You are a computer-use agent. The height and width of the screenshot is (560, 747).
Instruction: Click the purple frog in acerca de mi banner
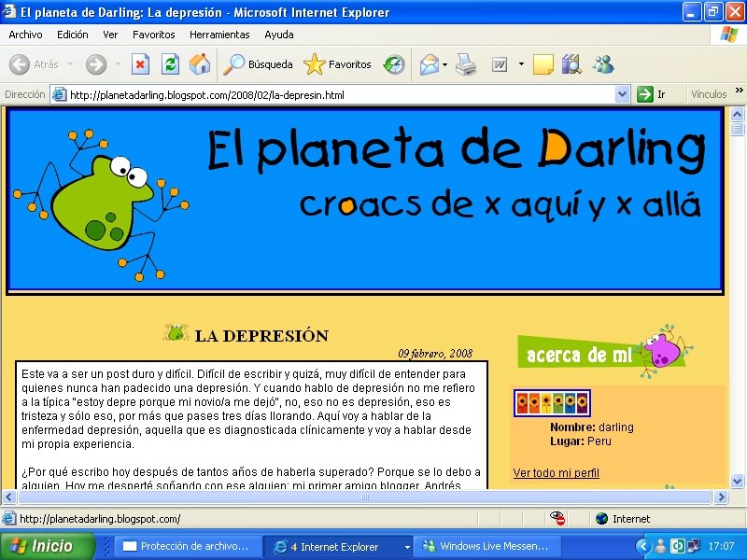click(664, 350)
